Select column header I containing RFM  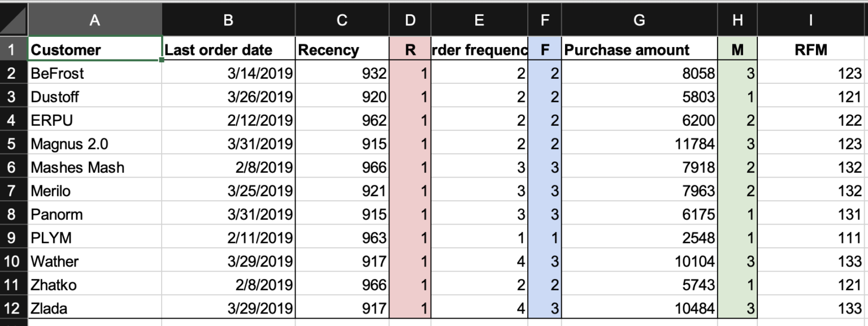pos(810,20)
